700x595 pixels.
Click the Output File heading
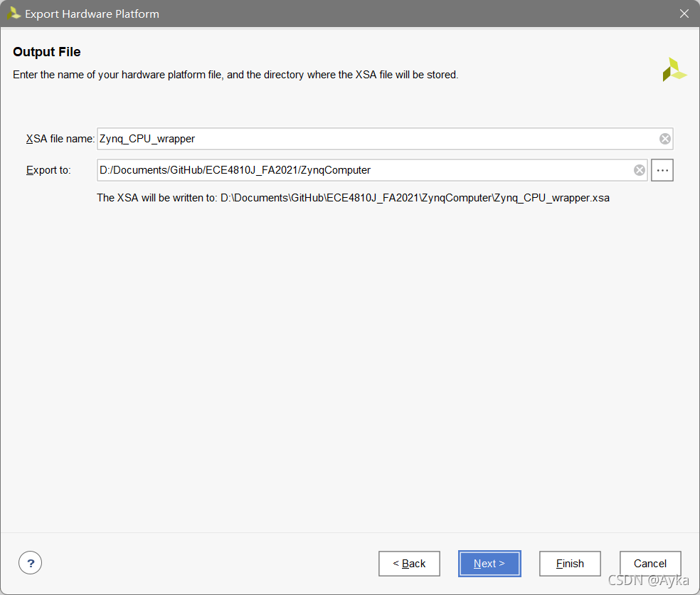click(47, 52)
